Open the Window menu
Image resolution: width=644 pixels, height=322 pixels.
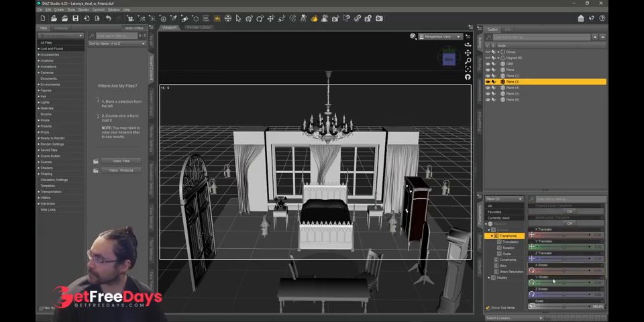click(114, 9)
